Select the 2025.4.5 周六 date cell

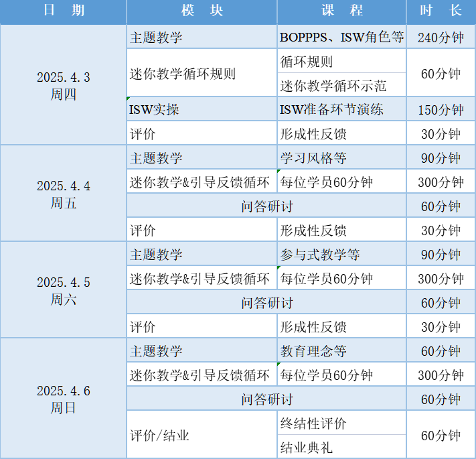pyautogui.click(x=63, y=289)
